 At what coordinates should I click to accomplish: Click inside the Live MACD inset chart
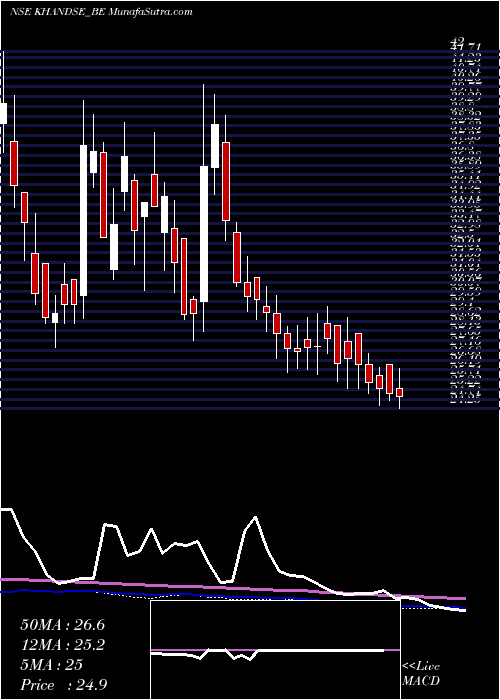click(275, 650)
